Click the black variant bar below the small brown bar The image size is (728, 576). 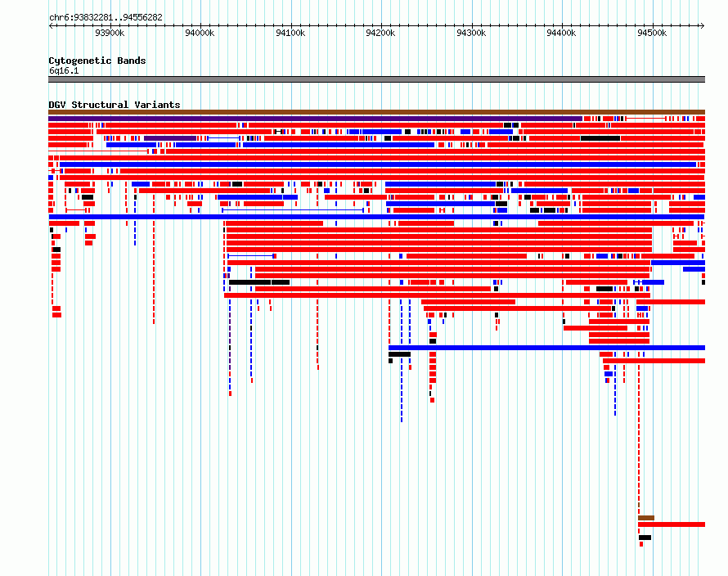click(x=645, y=538)
